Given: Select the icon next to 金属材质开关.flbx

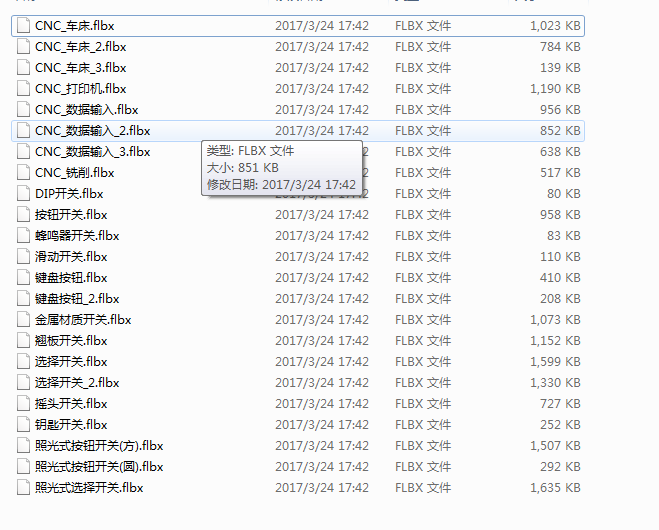Looking at the screenshot, I should (x=24, y=320).
